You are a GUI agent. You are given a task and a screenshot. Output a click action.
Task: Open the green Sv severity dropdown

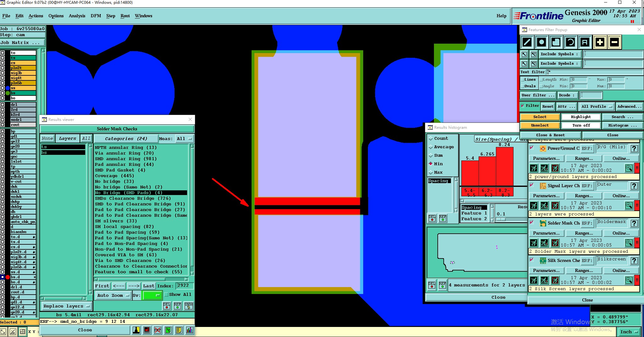coord(152,296)
